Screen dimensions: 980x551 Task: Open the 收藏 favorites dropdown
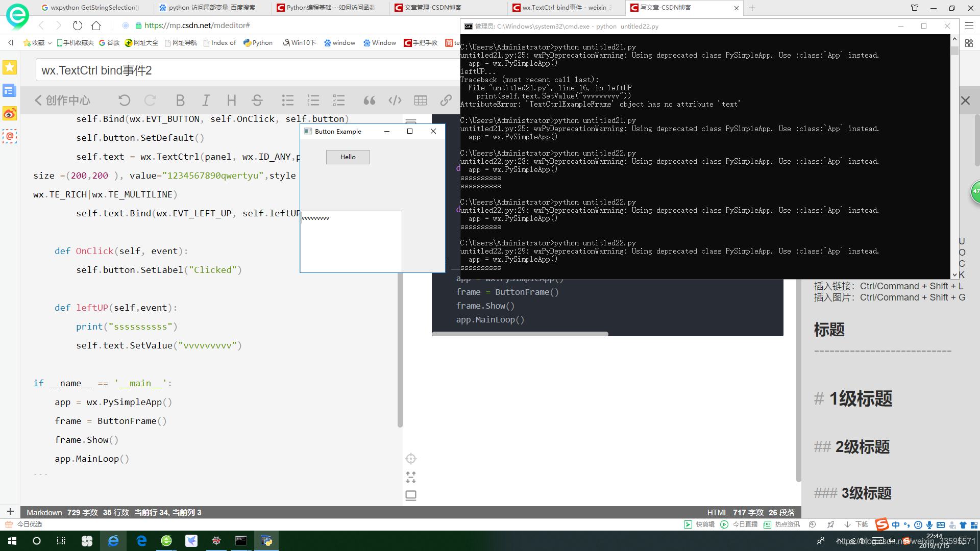37,43
